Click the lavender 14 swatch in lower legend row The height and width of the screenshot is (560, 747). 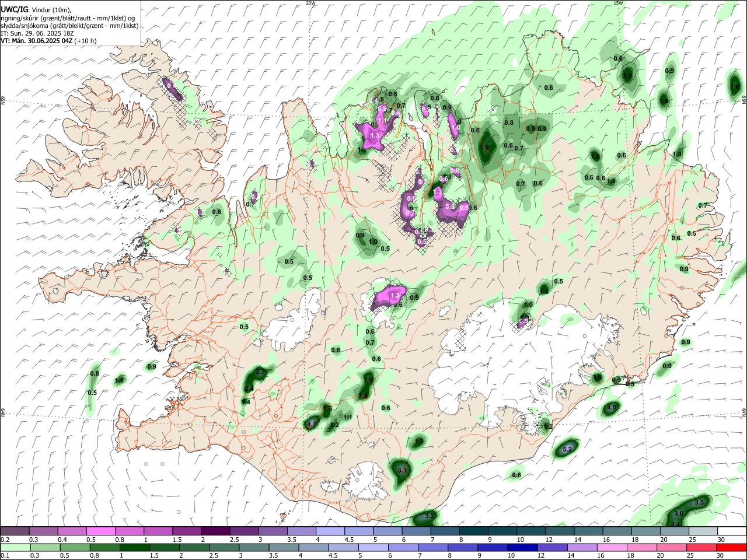point(581,547)
